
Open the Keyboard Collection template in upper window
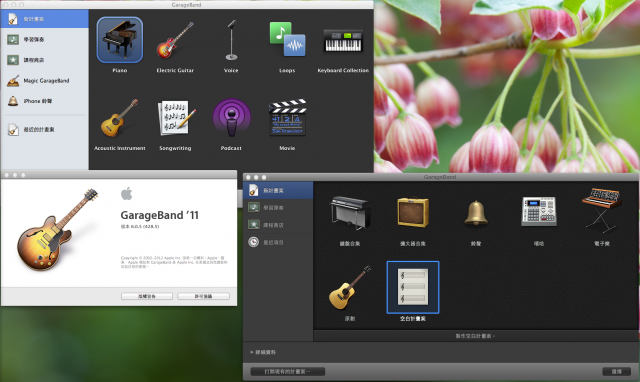(x=343, y=41)
